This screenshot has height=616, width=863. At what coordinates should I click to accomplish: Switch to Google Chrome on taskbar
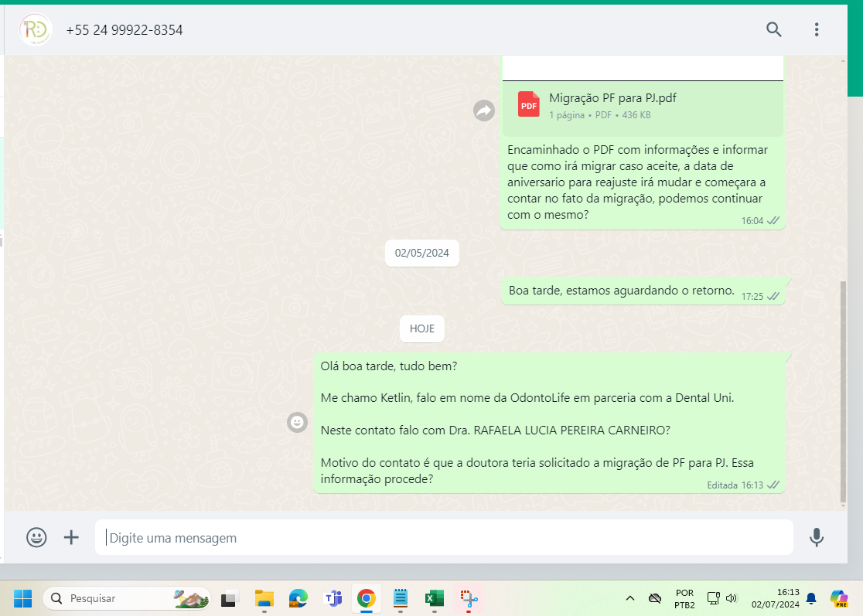[x=367, y=598]
